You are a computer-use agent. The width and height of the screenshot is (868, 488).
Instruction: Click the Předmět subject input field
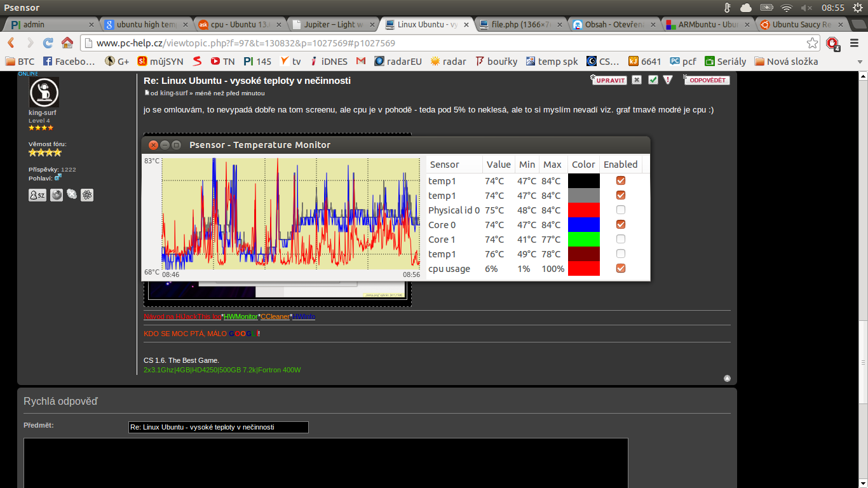click(218, 427)
